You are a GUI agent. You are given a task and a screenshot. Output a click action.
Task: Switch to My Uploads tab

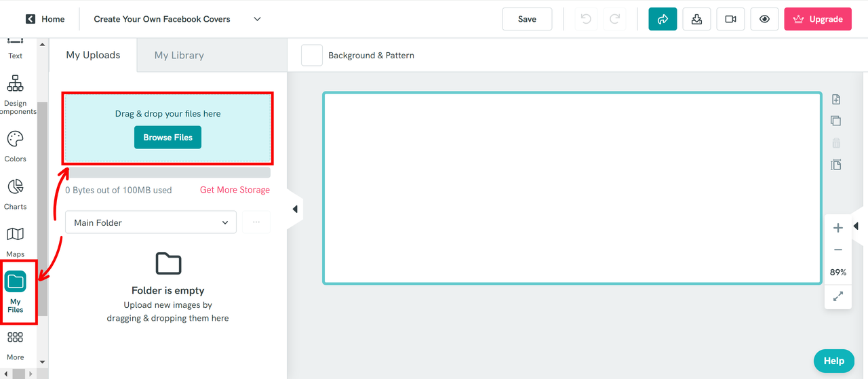93,55
